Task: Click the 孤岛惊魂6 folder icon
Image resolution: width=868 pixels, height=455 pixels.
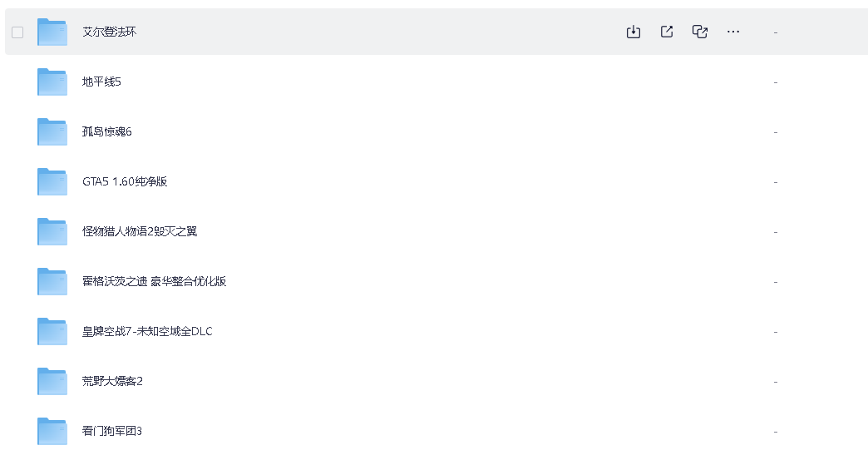Action: point(52,131)
